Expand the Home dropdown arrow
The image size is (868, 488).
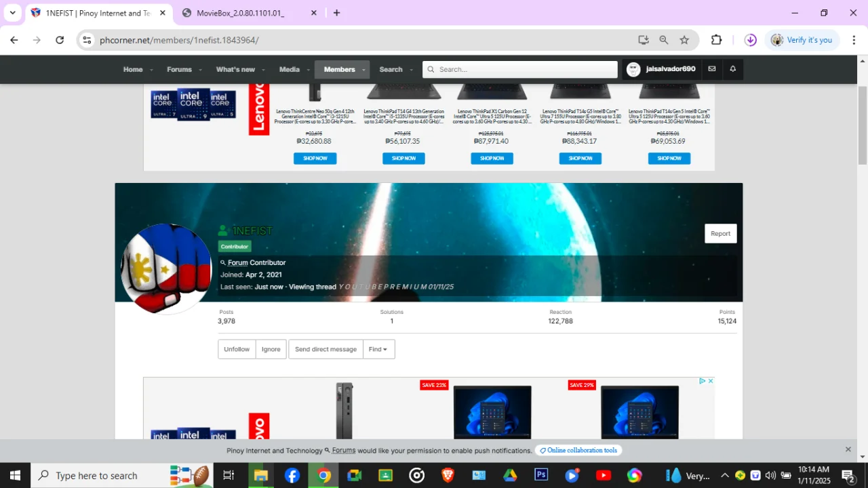tap(151, 70)
